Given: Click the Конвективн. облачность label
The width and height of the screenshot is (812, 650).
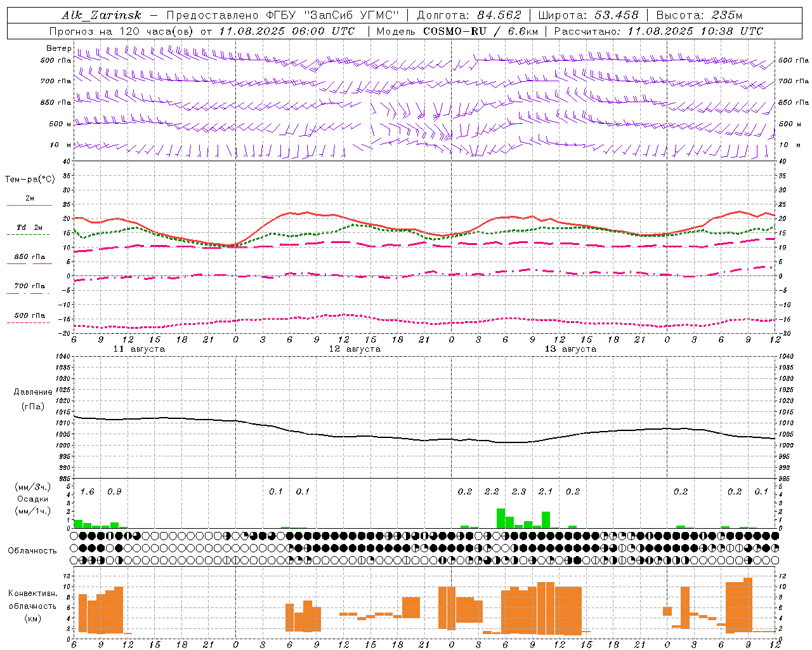Looking at the screenshot, I should tap(32, 599).
